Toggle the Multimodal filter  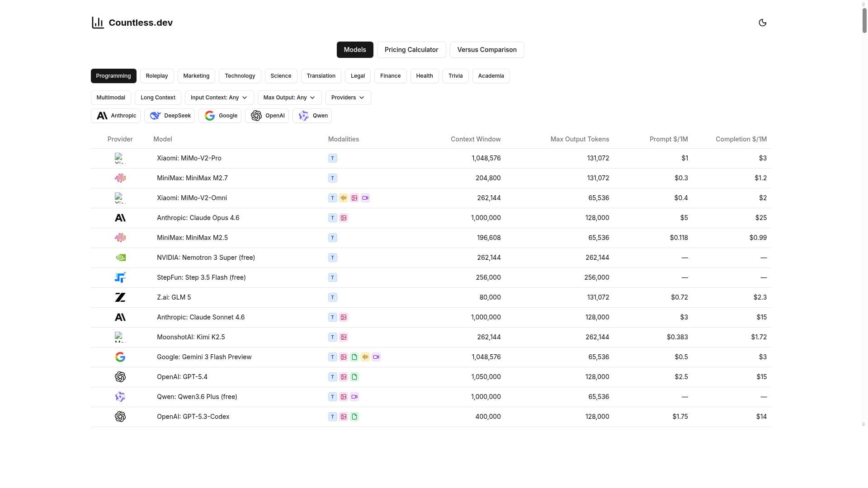coord(111,98)
